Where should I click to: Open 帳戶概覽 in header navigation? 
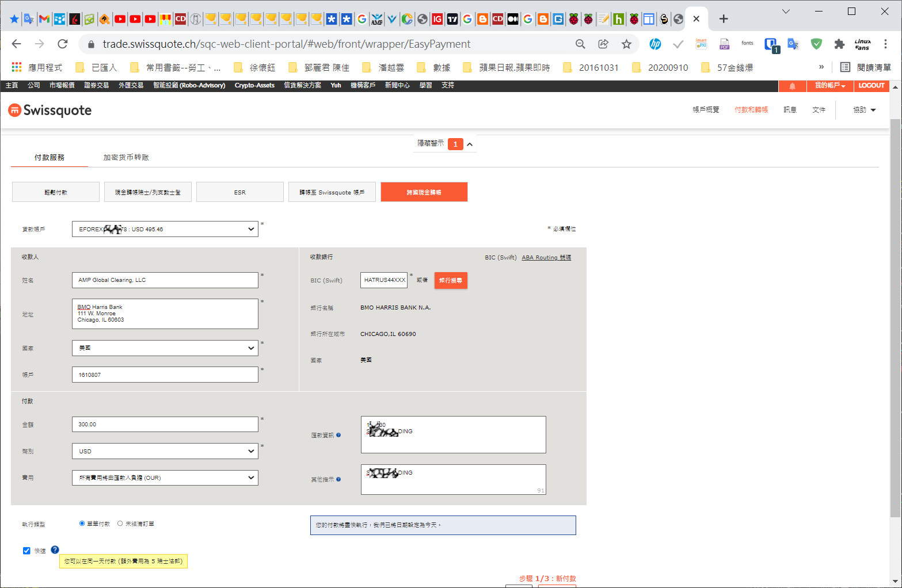coord(706,110)
